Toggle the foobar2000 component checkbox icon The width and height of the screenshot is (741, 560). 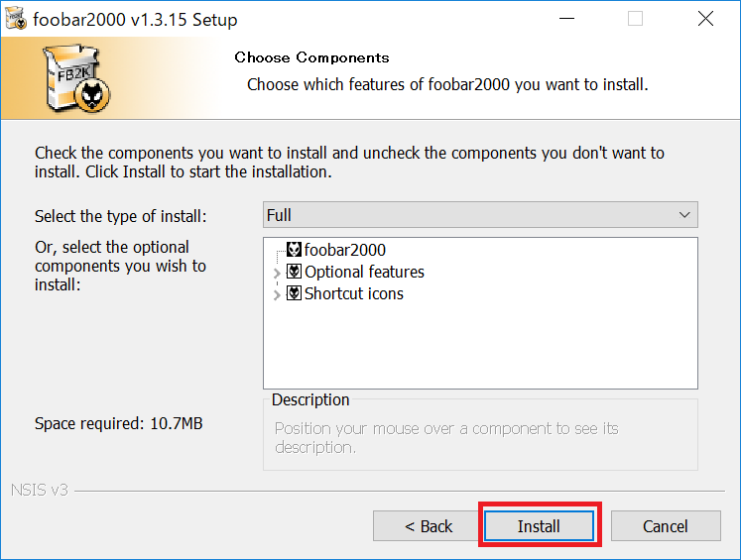294,250
